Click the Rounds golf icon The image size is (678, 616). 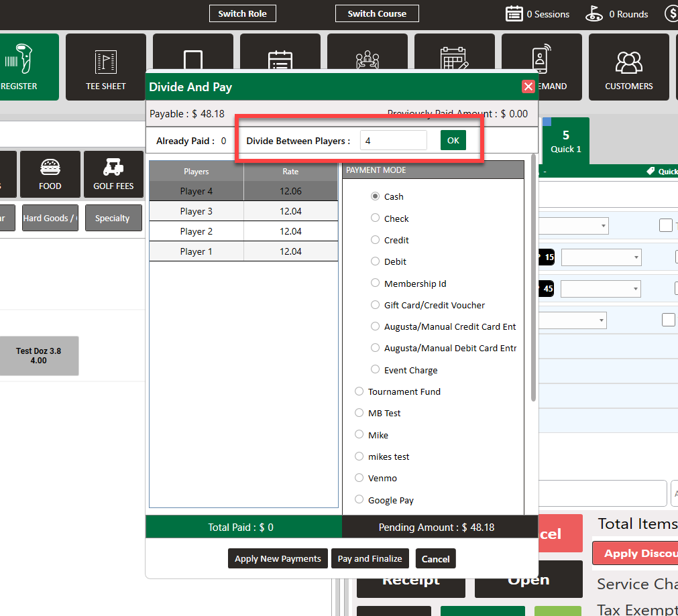tap(594, 14)
